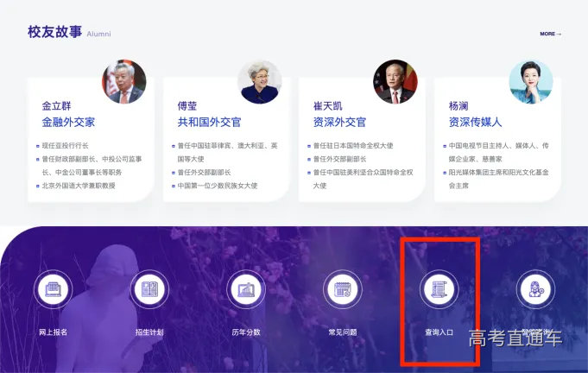Image resolution: width=588 pixels, height=373 pixels.
Task: Open the 常见问题 text link
Action: point(343,332)
